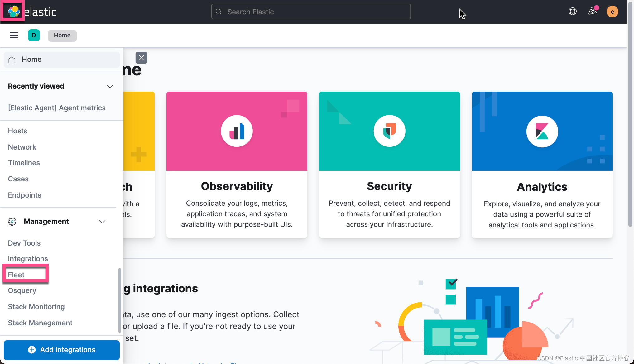Click the Elastic logo icon
Screen dimensions: 634x364
14,12
